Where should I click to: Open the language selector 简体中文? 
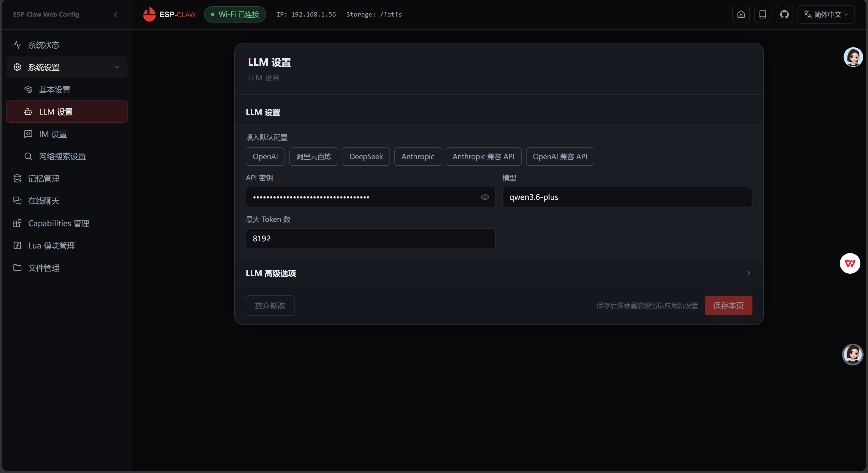(826, 14)
